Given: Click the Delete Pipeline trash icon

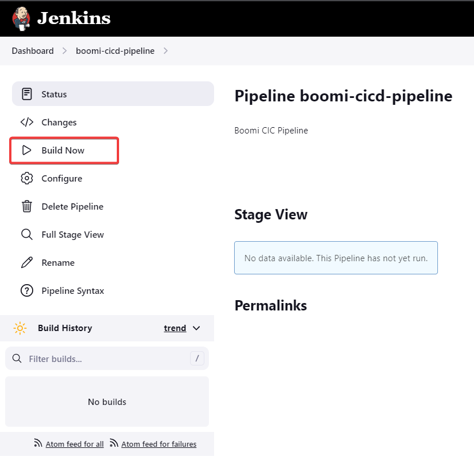Looking at the screenshot, I should click(x=27, y=206).
